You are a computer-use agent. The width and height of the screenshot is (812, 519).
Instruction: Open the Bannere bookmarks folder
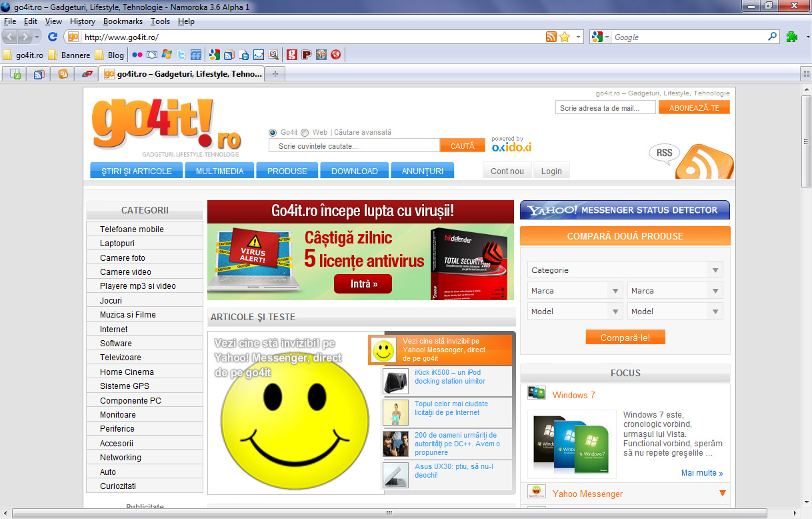pyautogui.click(x=69, y=55)
